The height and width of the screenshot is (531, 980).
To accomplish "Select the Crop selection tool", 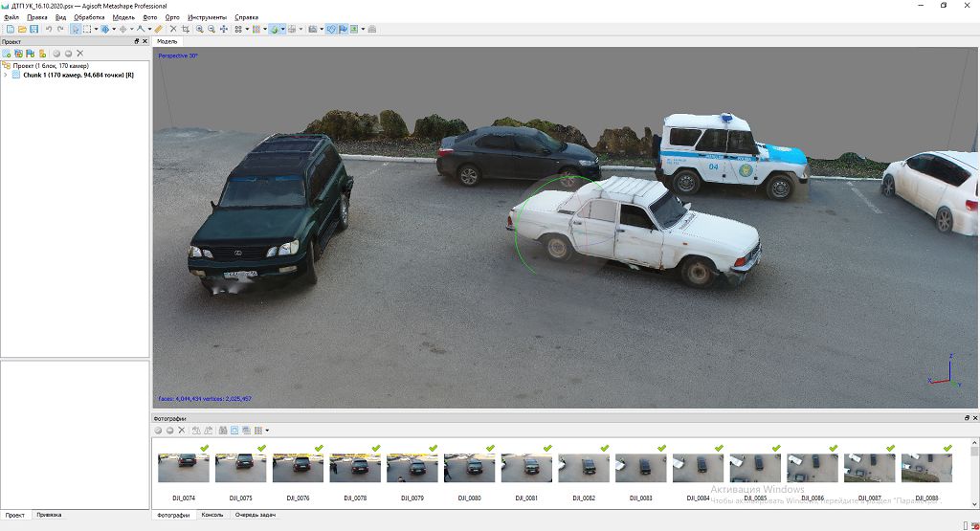I will point(185,30).
